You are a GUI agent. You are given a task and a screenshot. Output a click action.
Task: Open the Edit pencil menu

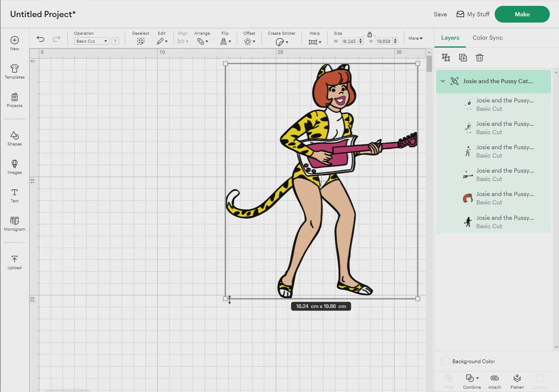point(162,41)
